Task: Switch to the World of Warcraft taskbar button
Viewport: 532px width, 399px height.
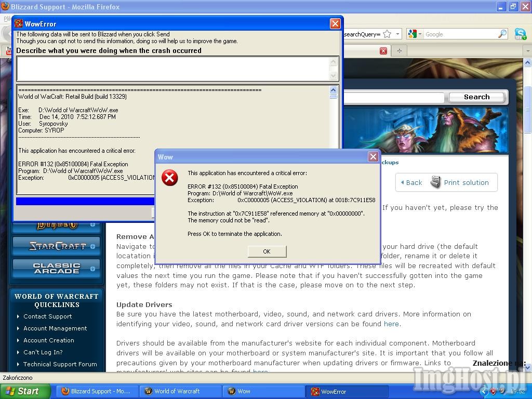Action: [x=180, y=391]
